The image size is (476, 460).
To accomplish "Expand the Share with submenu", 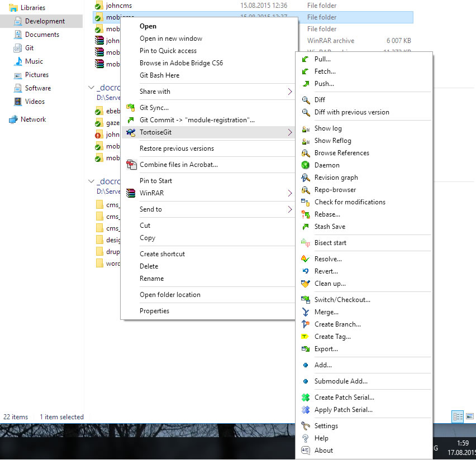I will pos(289,92).
